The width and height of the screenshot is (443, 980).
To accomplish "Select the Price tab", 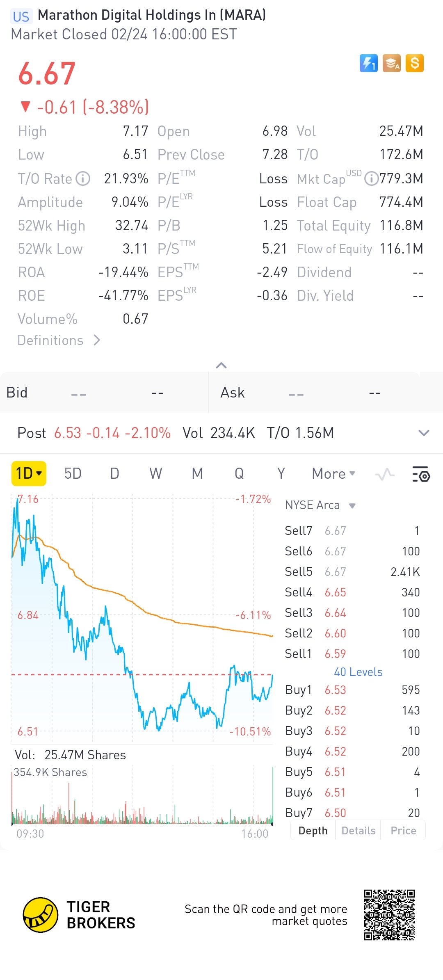I will (403, 831).
